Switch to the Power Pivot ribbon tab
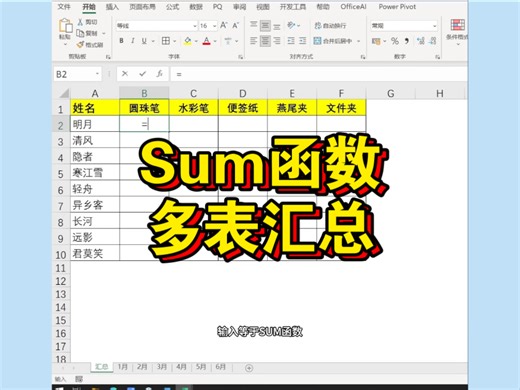Screen dimensions: 520x390 [x=397, y=7]
